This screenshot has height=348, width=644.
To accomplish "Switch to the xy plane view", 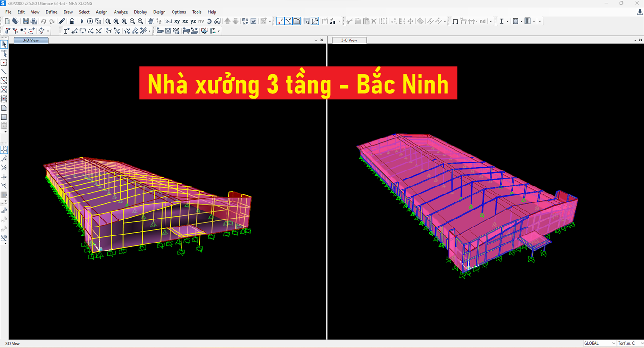I will pyautogui.click(x=177, y=21).
